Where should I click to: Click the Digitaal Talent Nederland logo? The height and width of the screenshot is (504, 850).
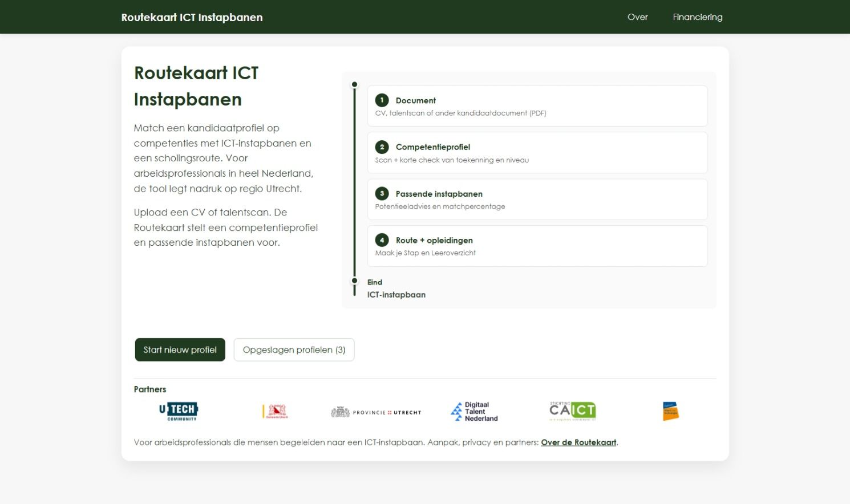tap(475, 411)
